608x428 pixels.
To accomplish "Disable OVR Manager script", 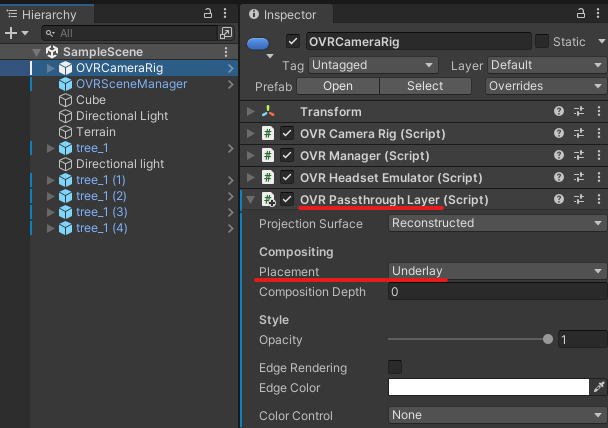I will [287, 155].
